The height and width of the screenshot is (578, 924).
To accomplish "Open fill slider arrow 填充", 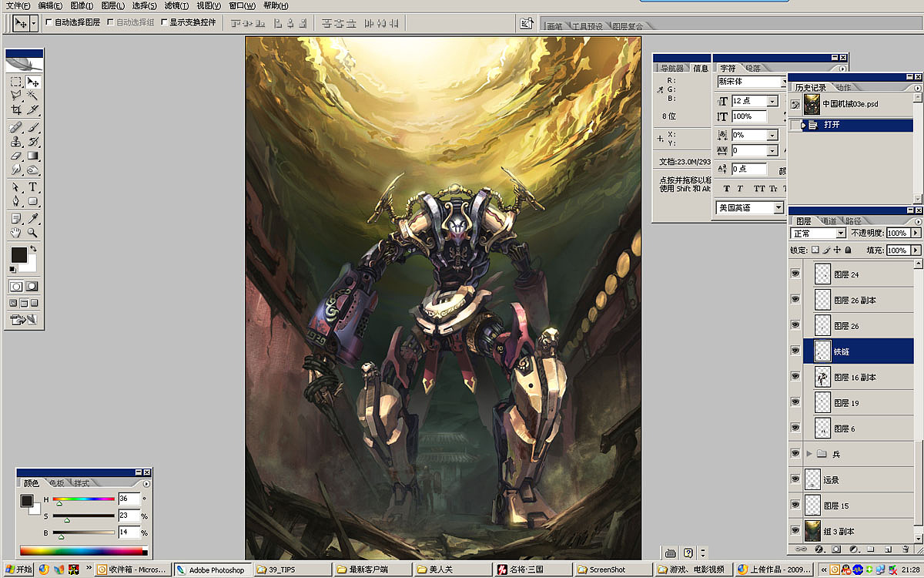I will tap(916, 250).
